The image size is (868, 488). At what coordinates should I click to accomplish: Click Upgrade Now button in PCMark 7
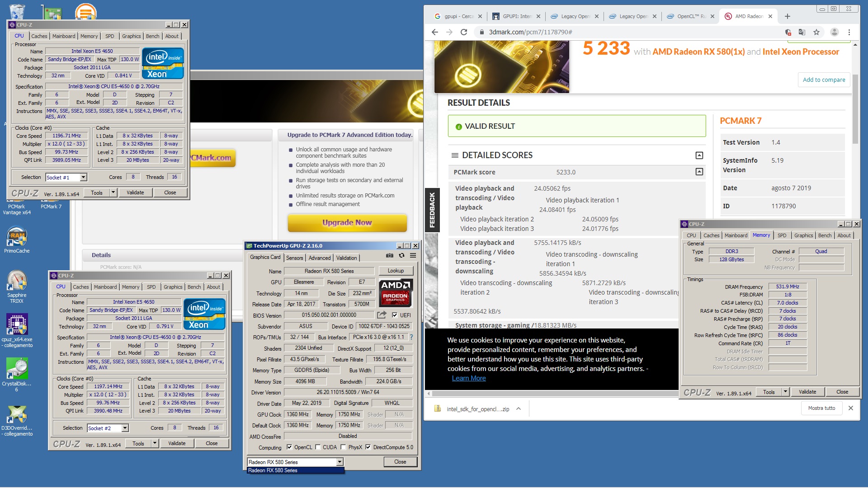click(x=347, y=222)
